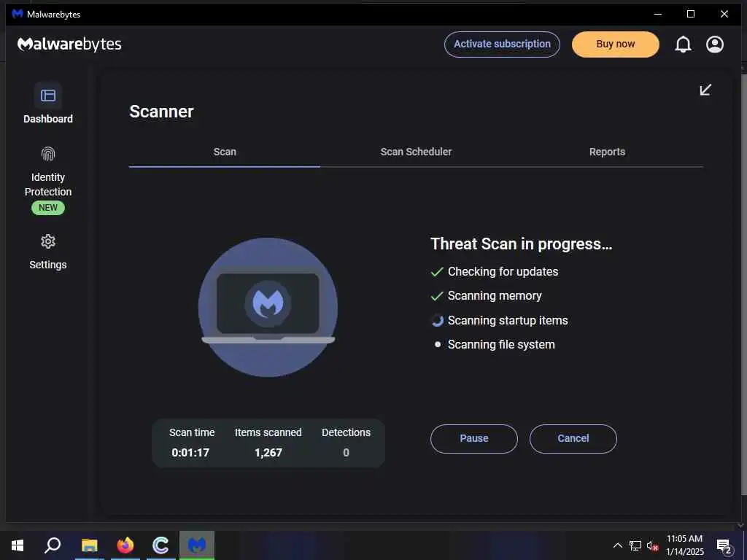The height and width of the screenshot is (560, 747).
Task: Minimize the Malwarebytes window
Action: click(x=658, y=15)
